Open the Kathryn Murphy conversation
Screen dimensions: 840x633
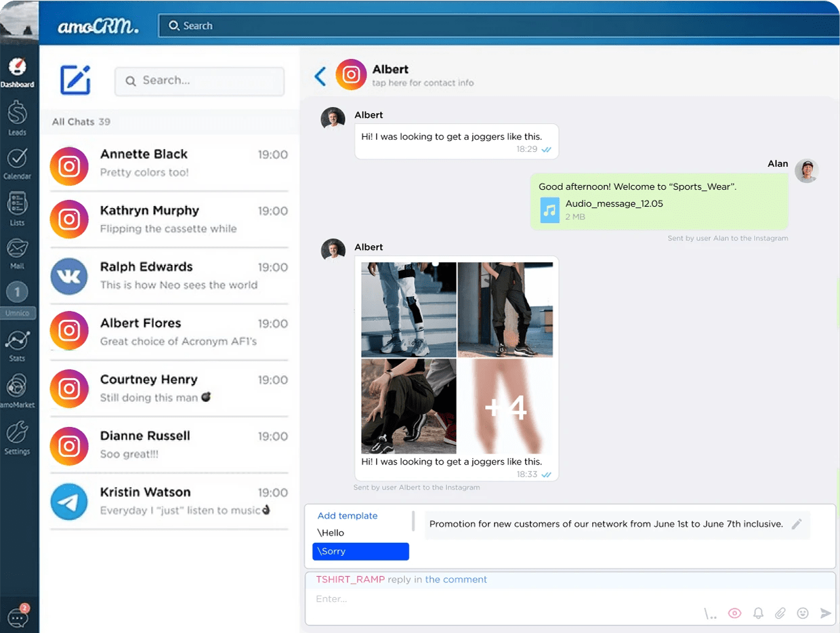click(169, 218)
